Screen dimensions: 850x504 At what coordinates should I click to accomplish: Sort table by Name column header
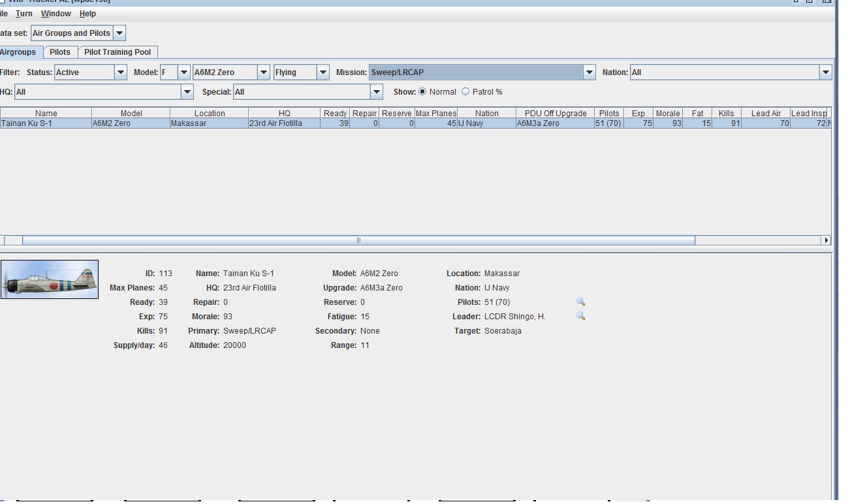[46, 113]
